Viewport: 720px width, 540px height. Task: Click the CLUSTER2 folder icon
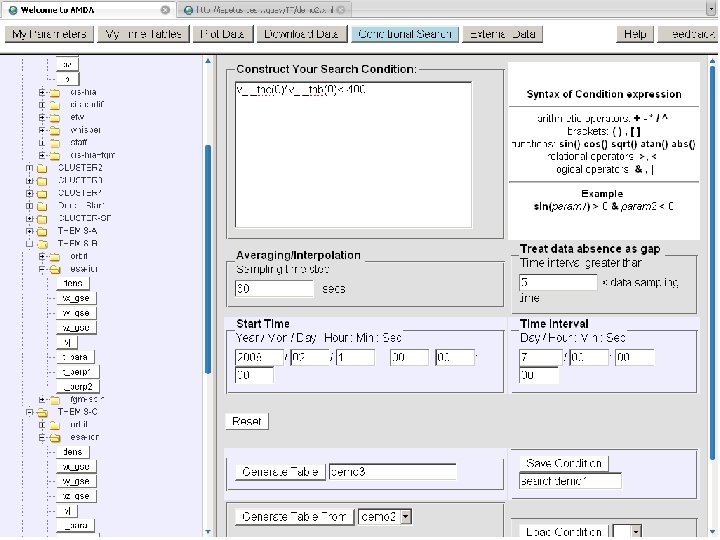tap(42, 169)
